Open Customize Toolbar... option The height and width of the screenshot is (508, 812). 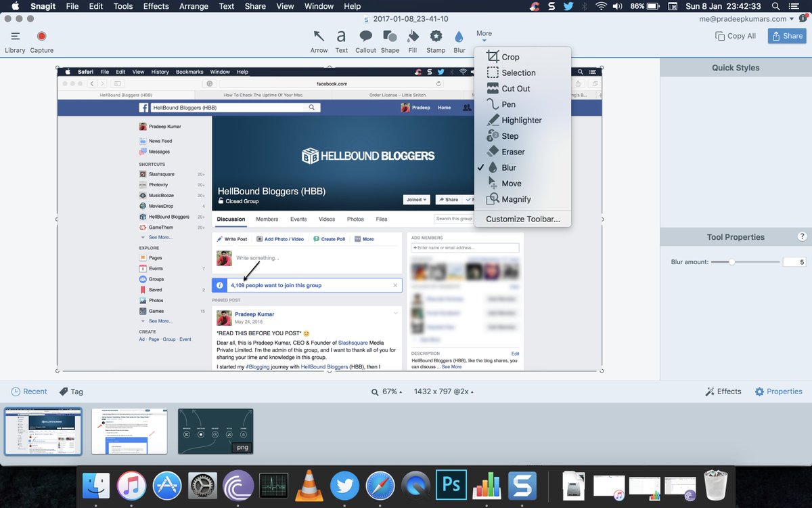click(522, 219)
